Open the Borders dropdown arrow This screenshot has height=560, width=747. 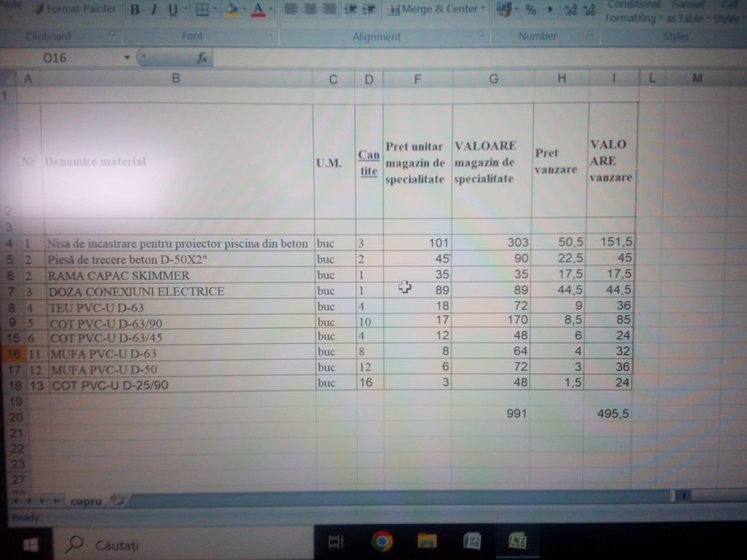[x=215, y=9]
